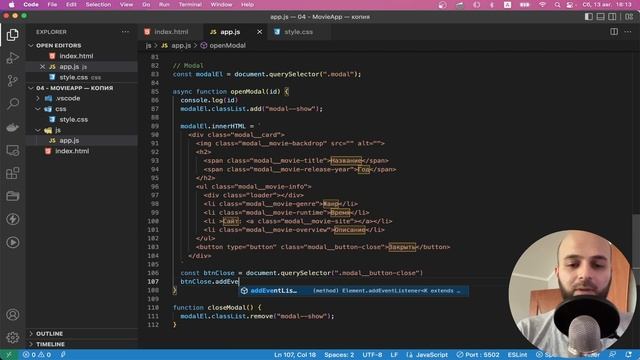Change file encoding UTF-8

(x=372, y=355)
